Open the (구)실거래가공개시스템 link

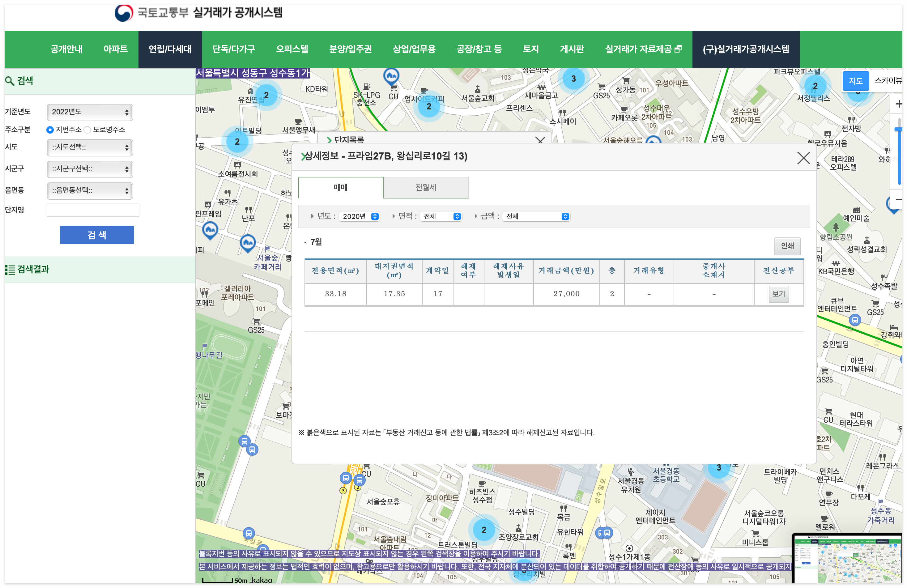746,49
